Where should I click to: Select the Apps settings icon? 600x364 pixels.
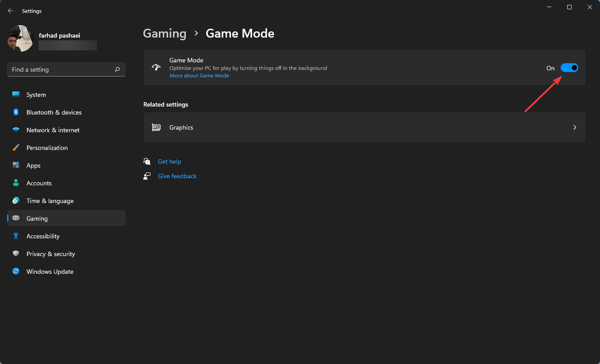tap(16, 165)
